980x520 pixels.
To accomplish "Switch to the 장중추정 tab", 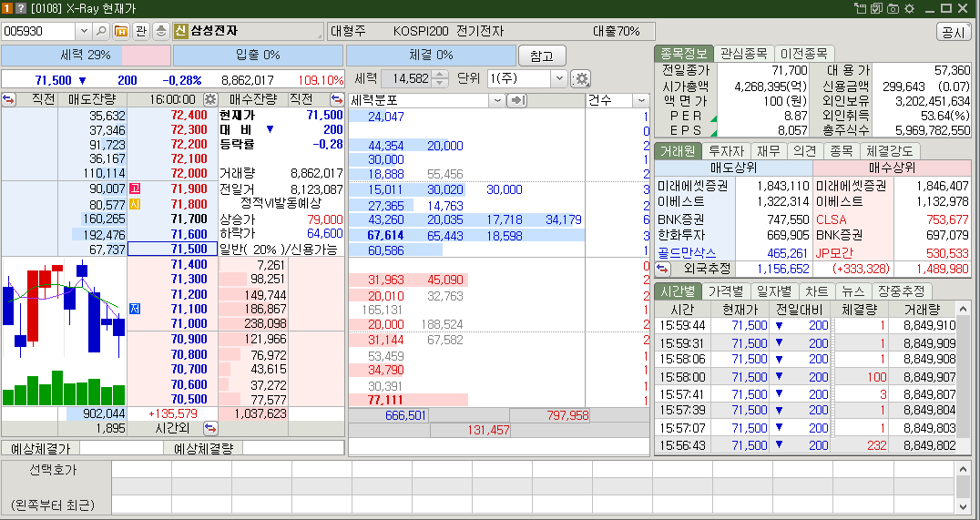I will coord(902,291).
